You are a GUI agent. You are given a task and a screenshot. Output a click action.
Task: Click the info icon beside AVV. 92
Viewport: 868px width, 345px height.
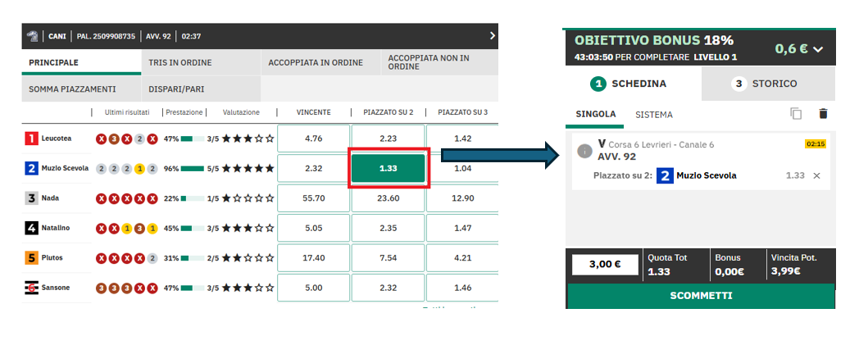pyautogui.click(x=584, y=150)
